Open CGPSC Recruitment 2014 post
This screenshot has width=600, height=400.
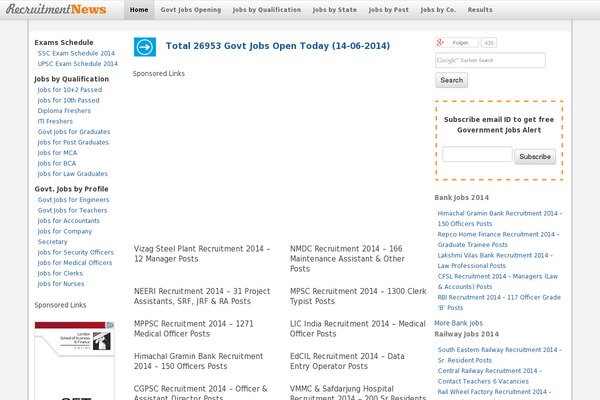point(201,392)
